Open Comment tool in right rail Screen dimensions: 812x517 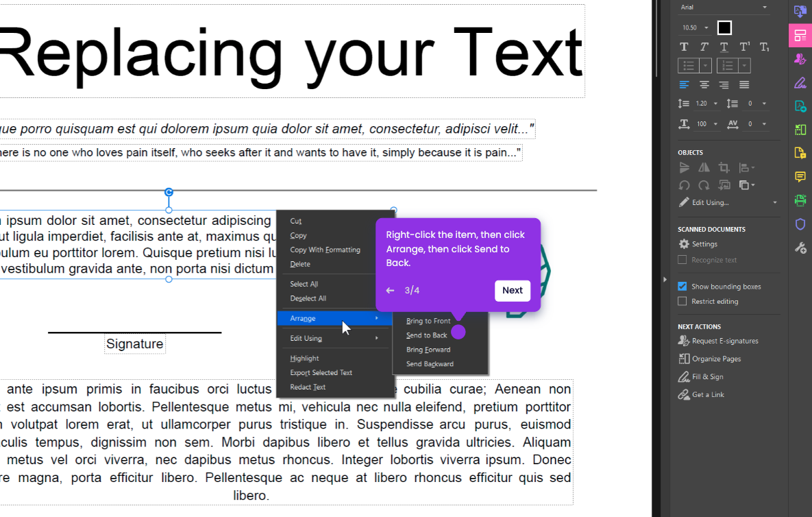point(800,177)
